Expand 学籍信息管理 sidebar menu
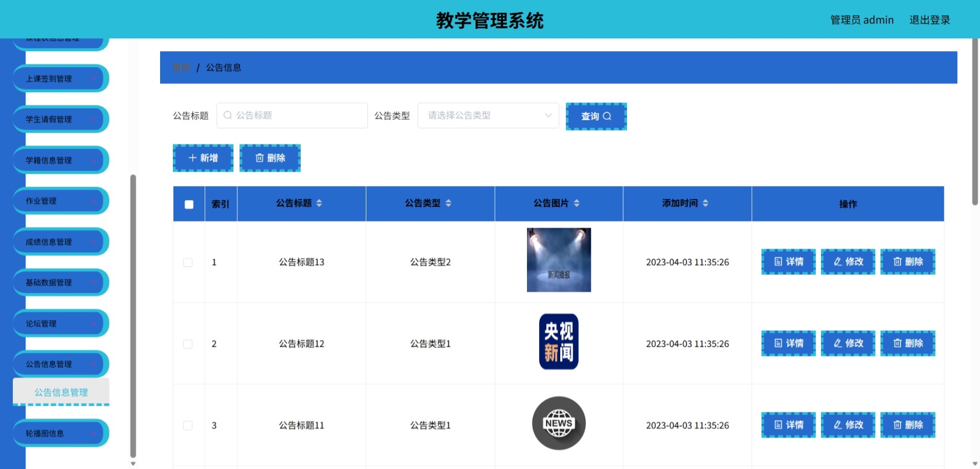The height and width of the screenshot is (469, 980). pos(60,161)
